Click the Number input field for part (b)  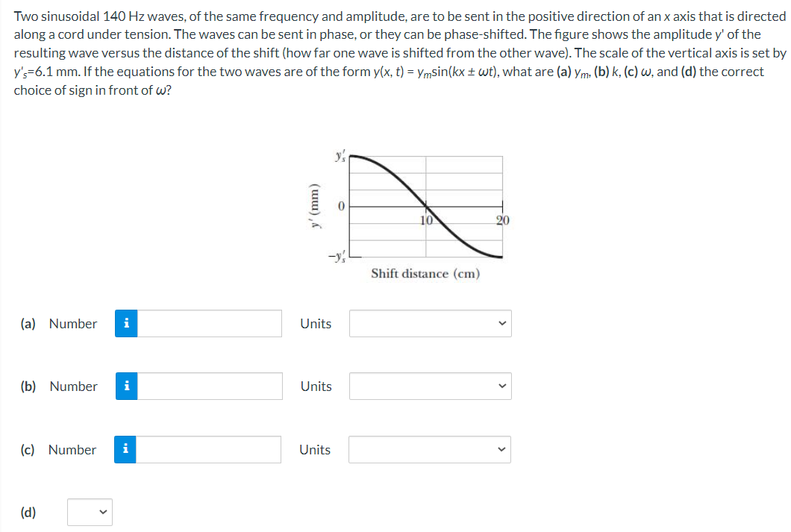click(x=209, y=387)
